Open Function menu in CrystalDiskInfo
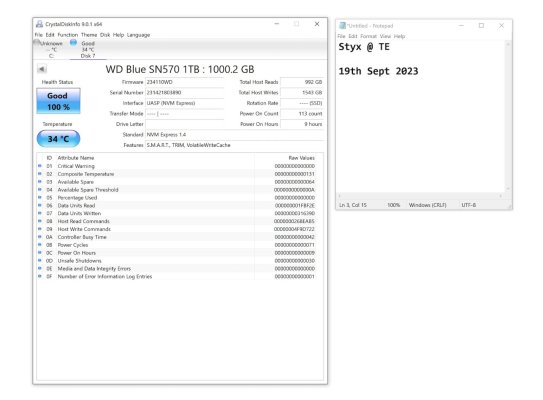This screenshot has width=543, height=400. click(68, 35)
